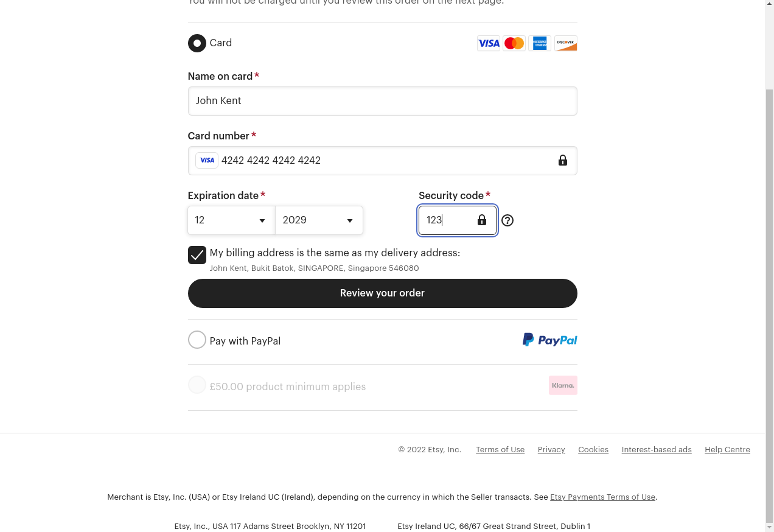Image resolution: width=774 pixels, height=532 pixels.
Task: Click into the Name on card field
Action: click(x=382, y=101)
